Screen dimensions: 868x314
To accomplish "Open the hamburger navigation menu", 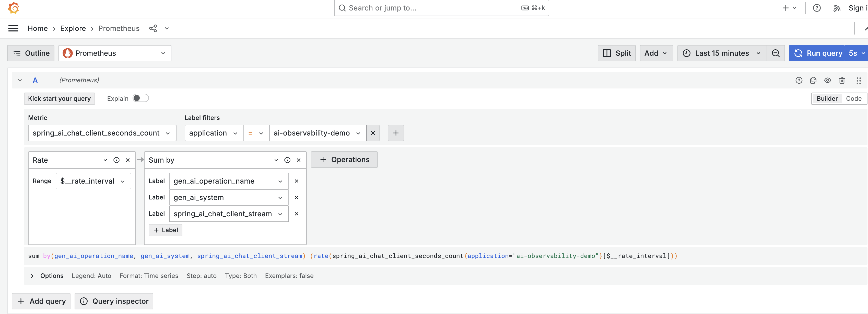I will (x=13, y=28).
